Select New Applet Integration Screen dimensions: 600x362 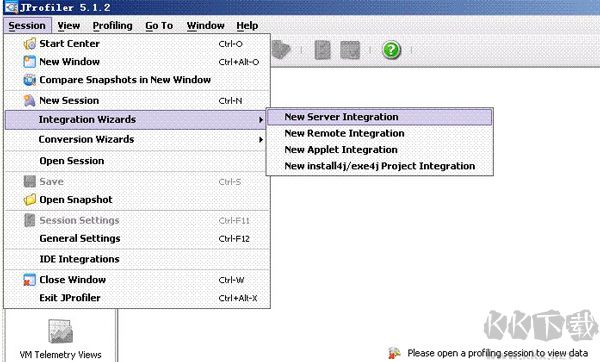click(x=379, y=150)
